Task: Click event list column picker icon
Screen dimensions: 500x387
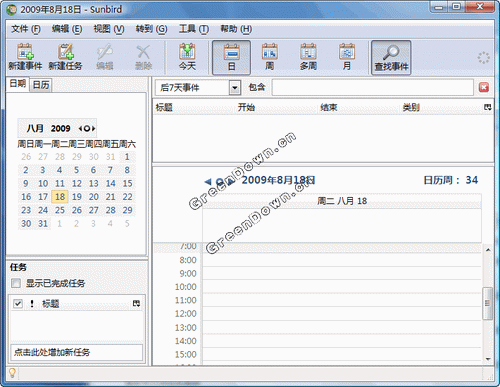Action: [x=488, y=107]
